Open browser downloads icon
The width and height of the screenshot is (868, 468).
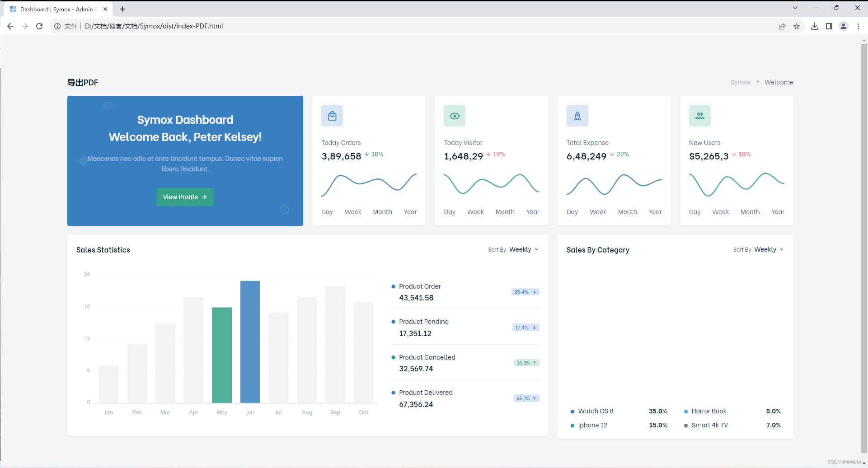pos(815,26)
